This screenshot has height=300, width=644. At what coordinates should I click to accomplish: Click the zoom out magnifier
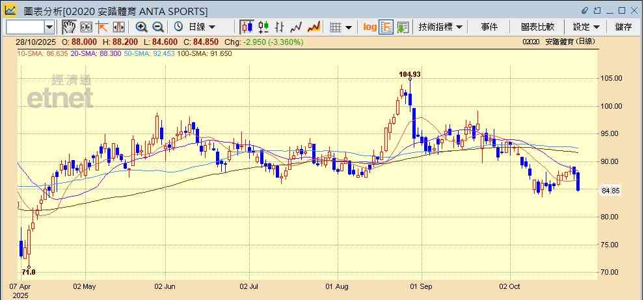(158, 27)
